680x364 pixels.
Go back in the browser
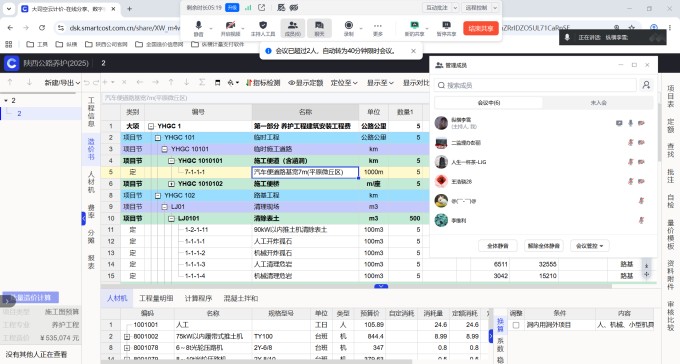pos(10,28)
